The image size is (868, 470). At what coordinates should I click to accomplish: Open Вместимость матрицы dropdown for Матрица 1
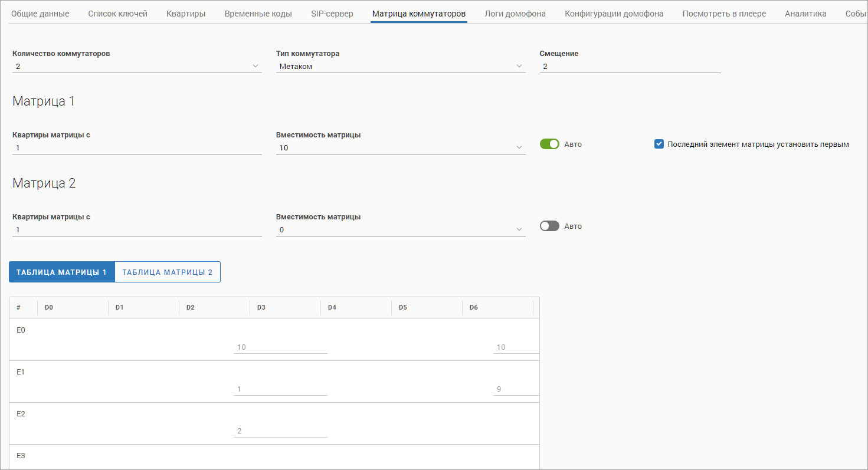(400, 148)
